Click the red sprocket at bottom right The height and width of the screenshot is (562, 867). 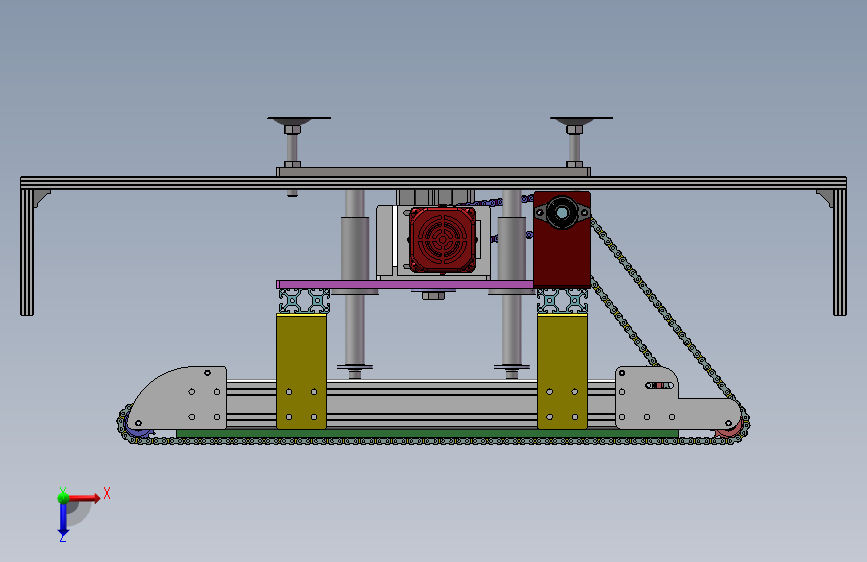point(730,429)
